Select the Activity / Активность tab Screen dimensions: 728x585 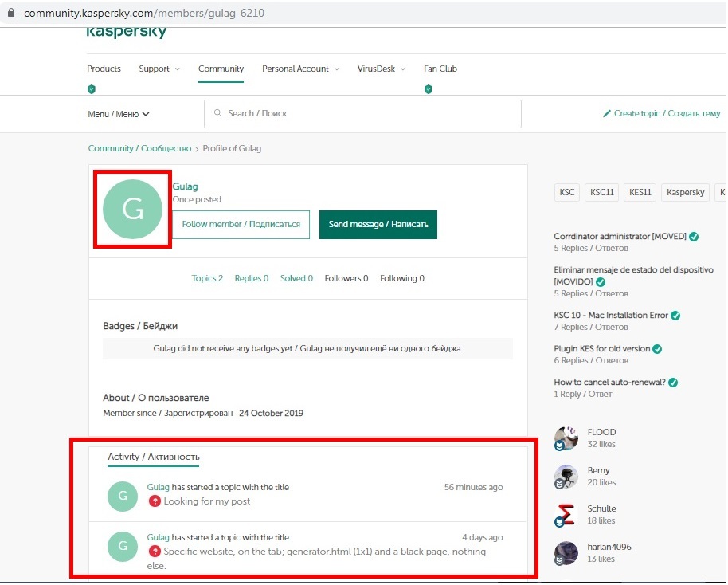[154, 457]
